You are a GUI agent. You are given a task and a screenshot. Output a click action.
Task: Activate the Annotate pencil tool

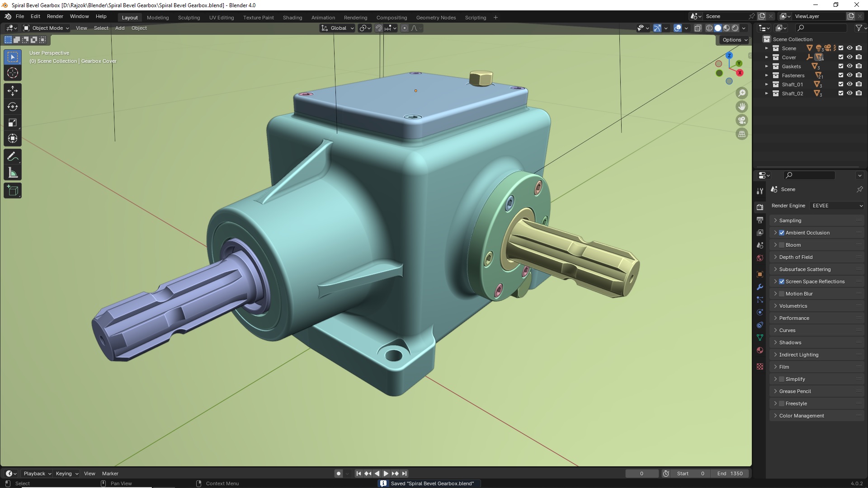13,157
